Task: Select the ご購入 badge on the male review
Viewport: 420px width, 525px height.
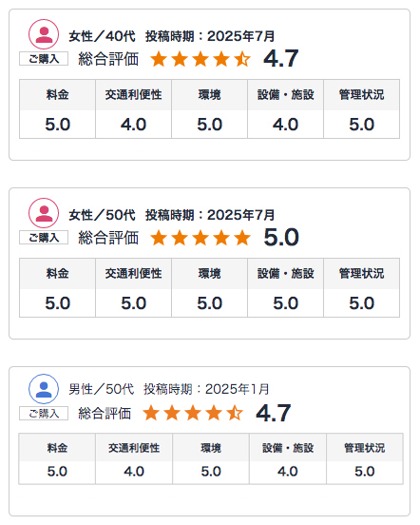Action: coord(44,413)
